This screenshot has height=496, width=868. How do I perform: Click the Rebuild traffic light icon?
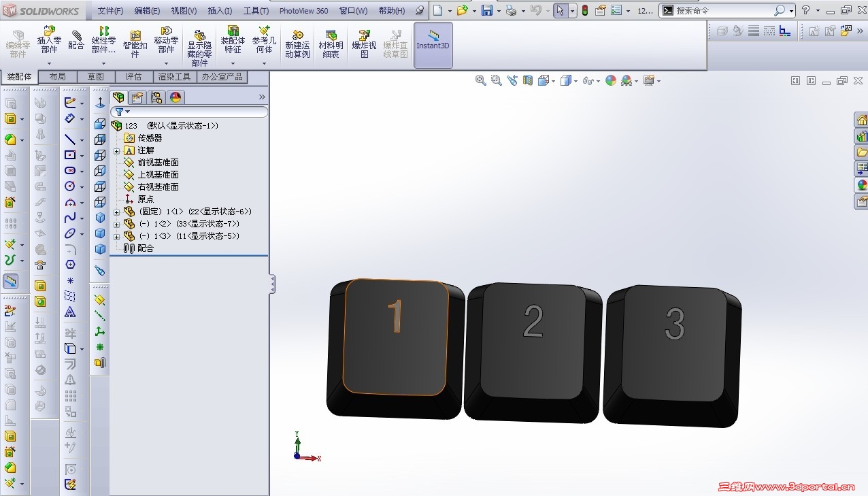(584, 10)
